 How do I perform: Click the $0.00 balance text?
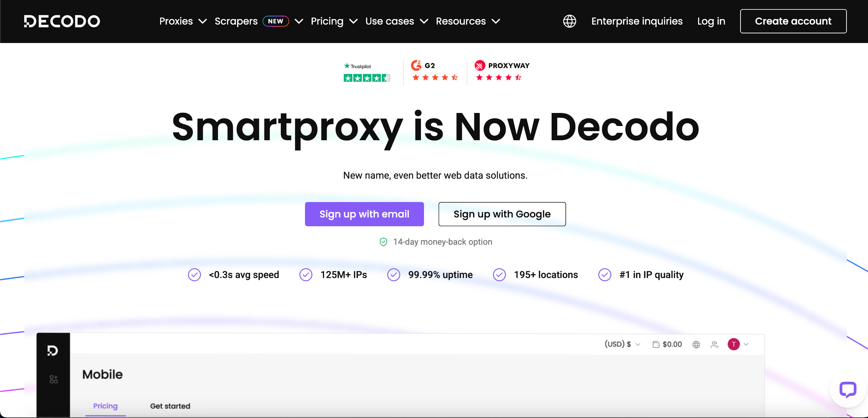[672, 344]
